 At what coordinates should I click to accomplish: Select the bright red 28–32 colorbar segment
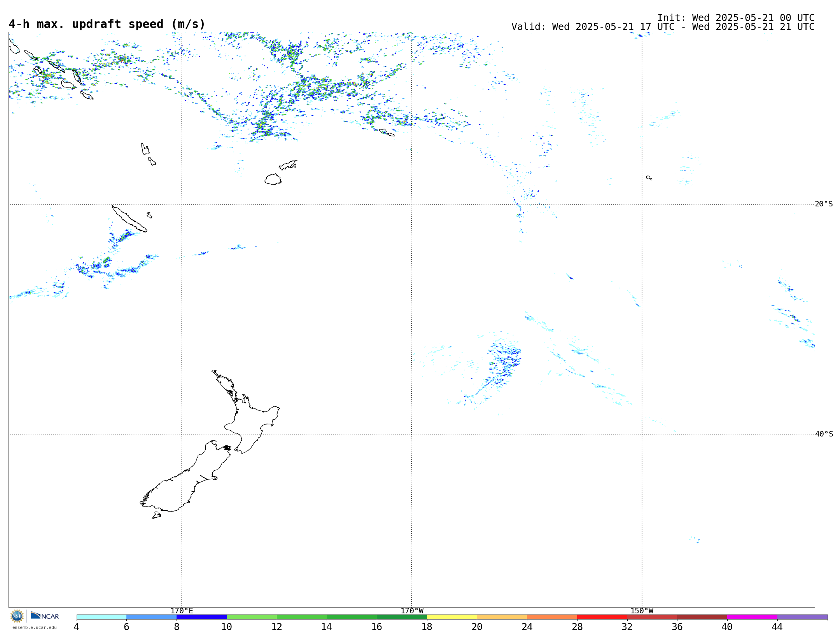pyautogui.click(x=602, y=617)
